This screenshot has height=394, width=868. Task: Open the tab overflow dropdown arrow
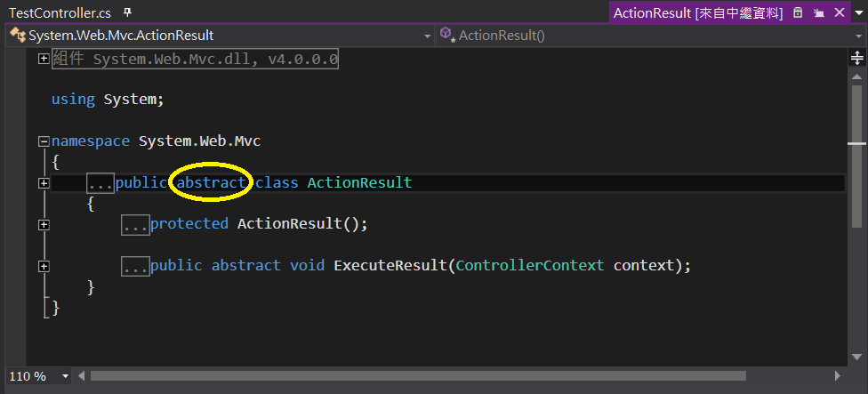(x=858, y=12)
